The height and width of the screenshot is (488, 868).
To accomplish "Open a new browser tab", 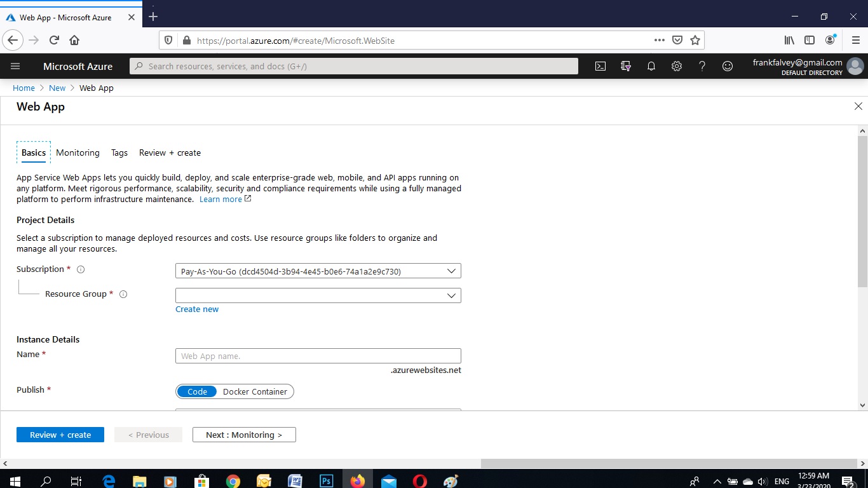I will click(153, 17).
